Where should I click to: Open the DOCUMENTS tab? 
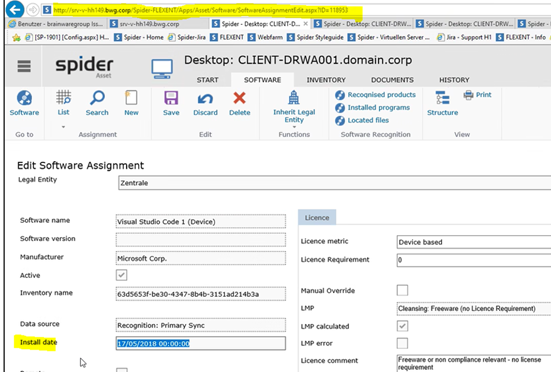(x=392, y=80)
